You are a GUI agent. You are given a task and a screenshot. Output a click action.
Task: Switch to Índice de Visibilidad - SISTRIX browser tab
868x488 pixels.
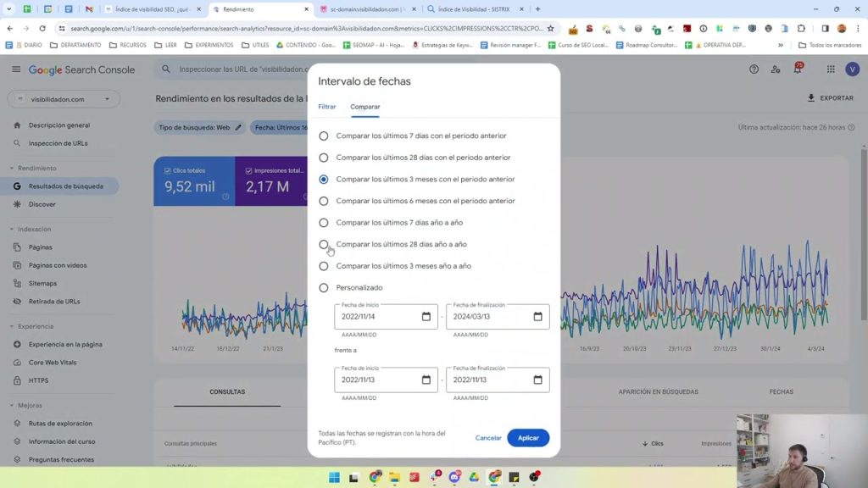click(475, 9)
